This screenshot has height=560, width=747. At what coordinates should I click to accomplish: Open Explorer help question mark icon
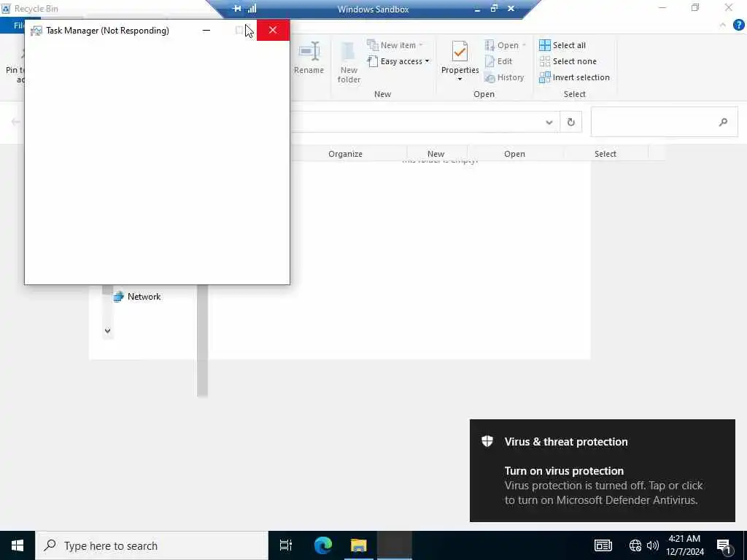tap(738, 25)
